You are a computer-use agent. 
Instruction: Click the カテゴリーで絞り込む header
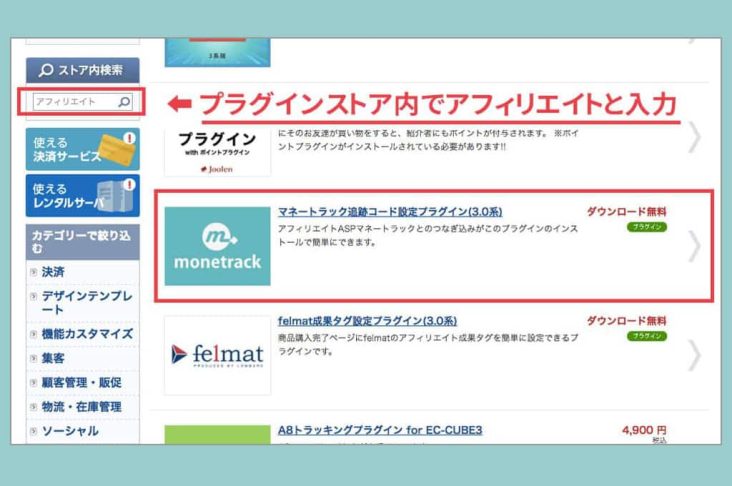pos(83,242)
